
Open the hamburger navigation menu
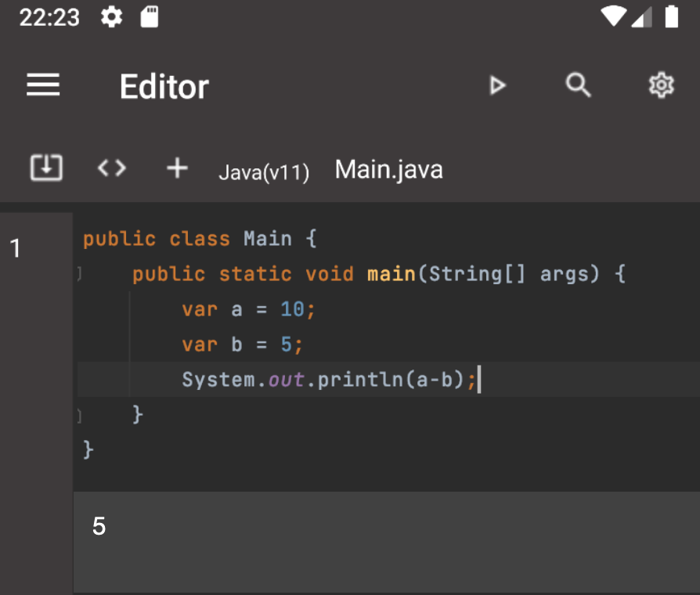pos(43,85)
